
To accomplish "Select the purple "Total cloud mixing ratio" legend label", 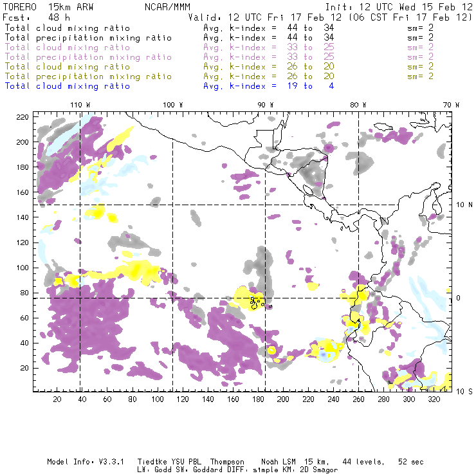I will [x=68, y=48].
